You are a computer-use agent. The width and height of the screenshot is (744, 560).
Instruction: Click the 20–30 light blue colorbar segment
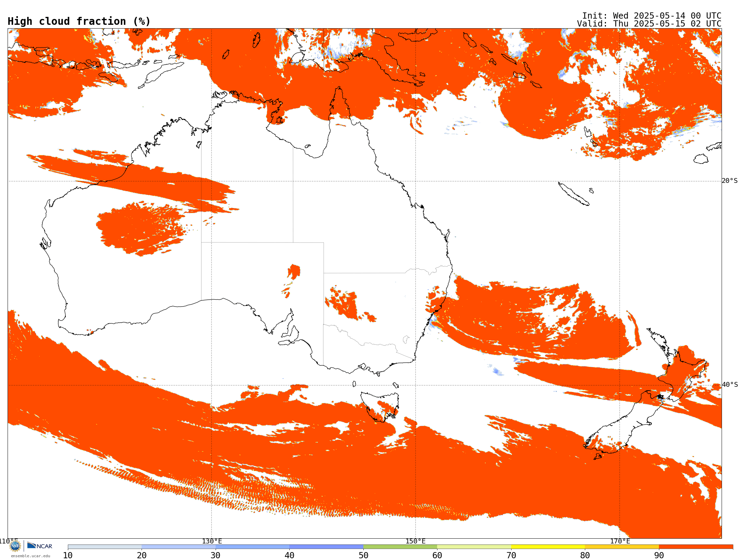(178, 547)
